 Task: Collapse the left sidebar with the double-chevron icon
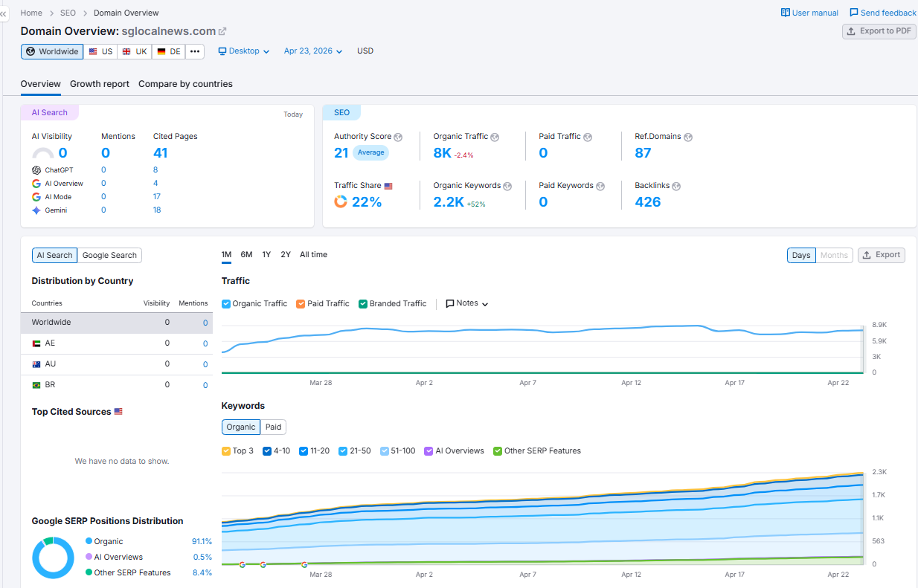[x=4, y=14]
